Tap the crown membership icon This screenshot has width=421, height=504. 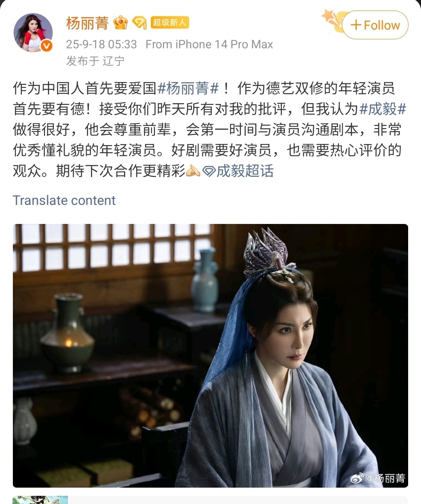[x=120, y=23]
